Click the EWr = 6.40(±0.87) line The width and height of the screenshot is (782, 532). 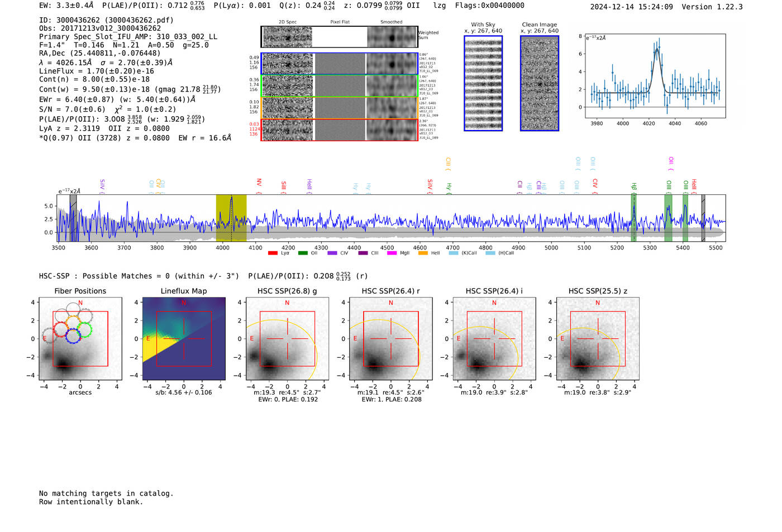tap(117, 100)
